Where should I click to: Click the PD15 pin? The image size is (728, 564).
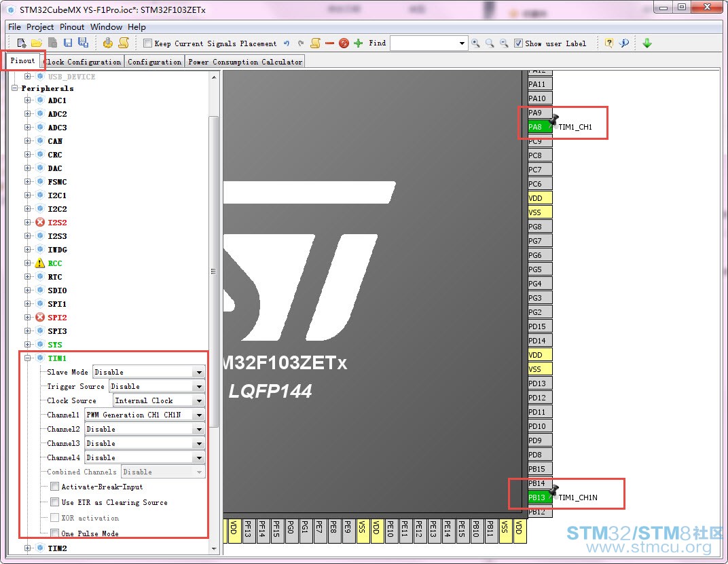click(x=539, y=326)
